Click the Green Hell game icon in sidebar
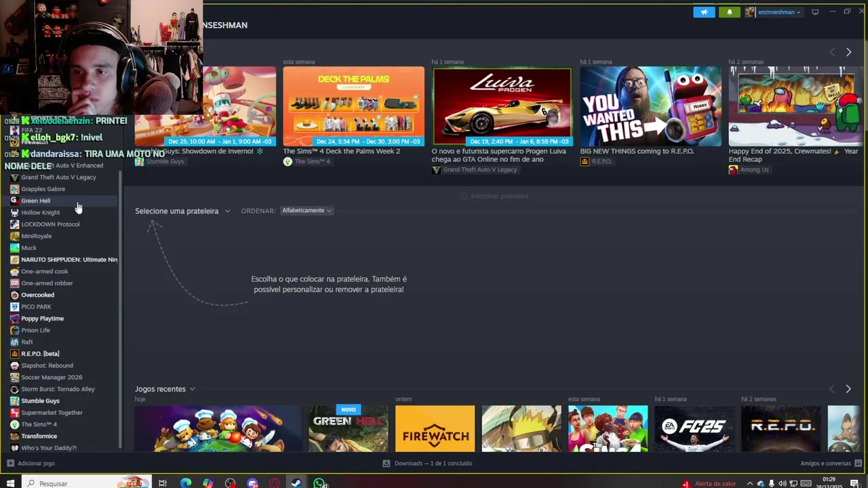The height and width of the screenshot is (488, 868). point(14,201)
